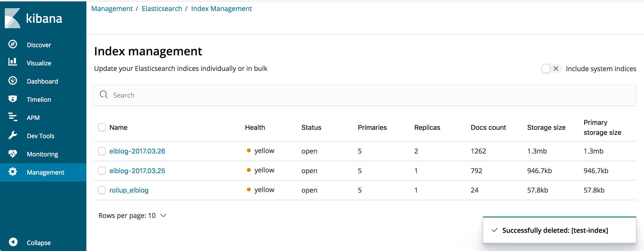Sort by the Primaries column header
Screen dimensions: 644x251
[x=372, y=127]
